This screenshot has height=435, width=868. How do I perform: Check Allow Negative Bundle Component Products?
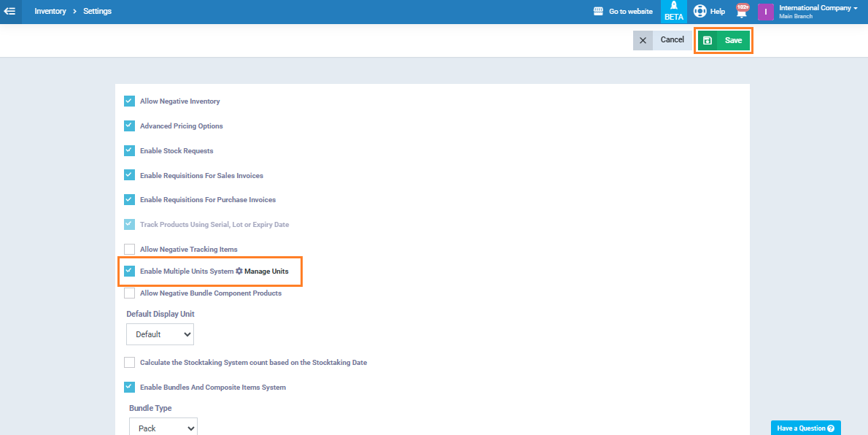tap(129, 293)
